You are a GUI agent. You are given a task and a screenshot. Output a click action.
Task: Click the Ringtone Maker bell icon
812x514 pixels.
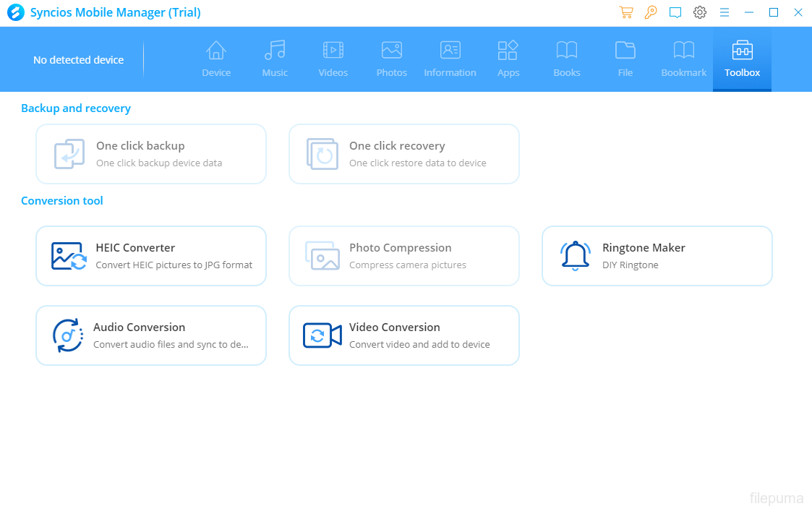point(575,256)
